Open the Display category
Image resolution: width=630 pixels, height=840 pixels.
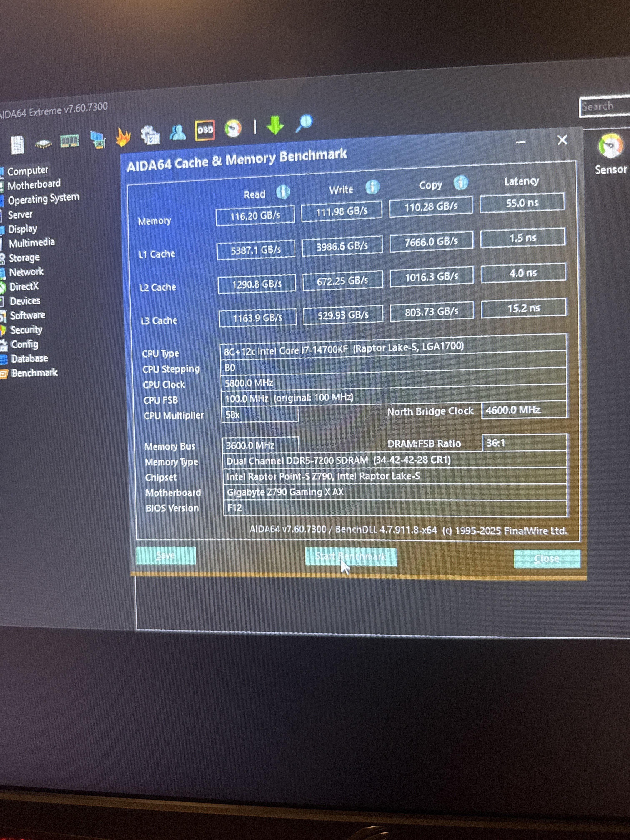click(x=23, y=229)
